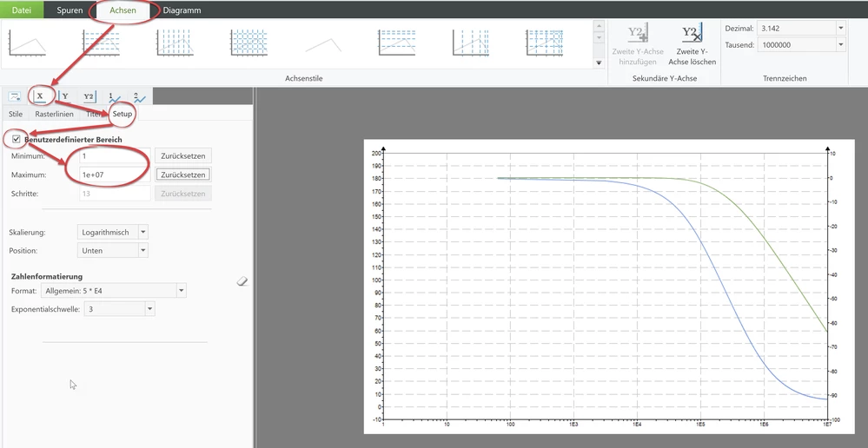Open the Rasterlinien sub-tab
The height and width of the screenshot is (448, 868).
point(54,114)
